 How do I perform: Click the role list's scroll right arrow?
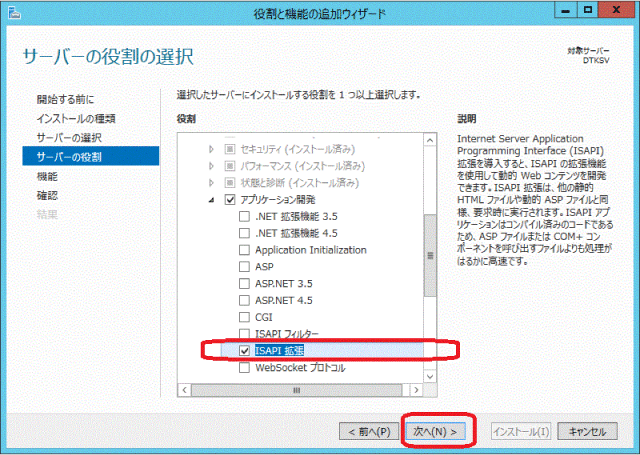pyautogui.click(x=416, y=390)
